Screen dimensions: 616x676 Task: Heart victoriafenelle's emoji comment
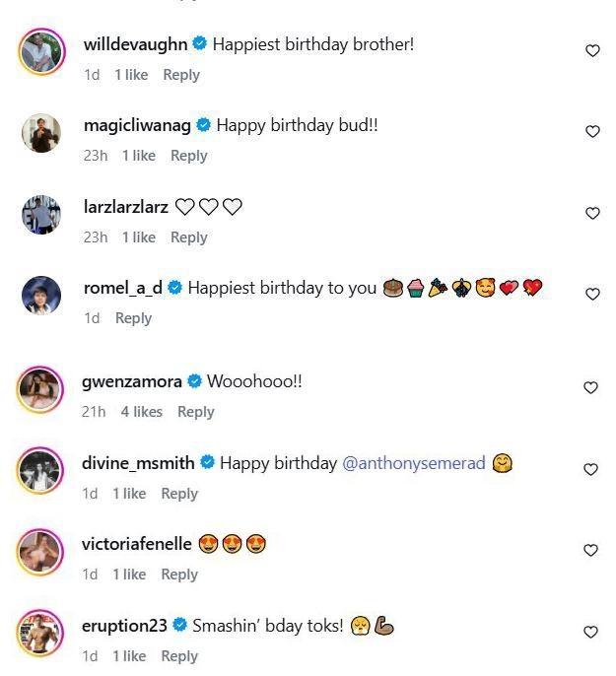[x=592, y=550]
